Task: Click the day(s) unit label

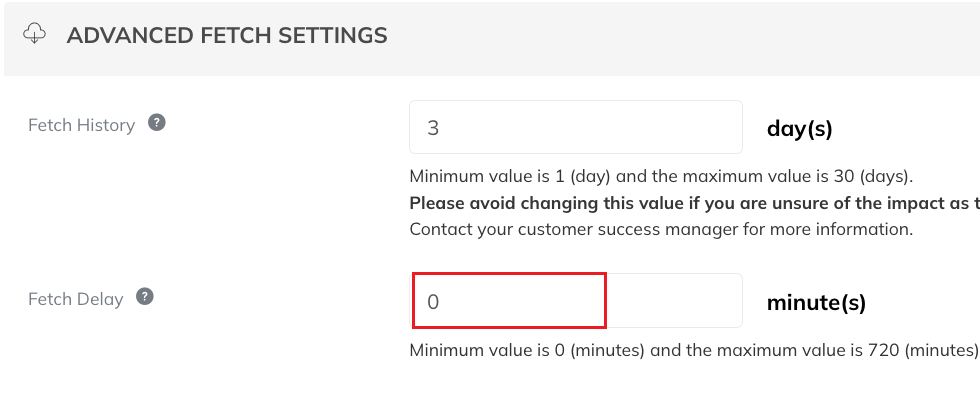Action: point(799,129)
